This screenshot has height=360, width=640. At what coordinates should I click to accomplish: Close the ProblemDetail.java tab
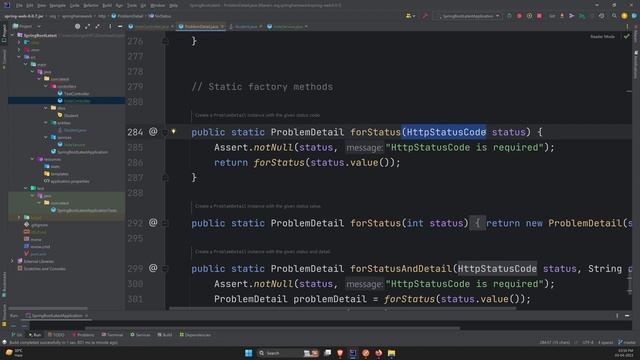click(x=222, y=27)
